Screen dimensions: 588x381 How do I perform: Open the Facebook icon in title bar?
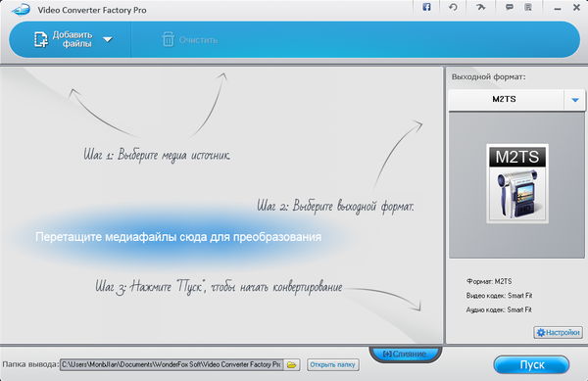click(x=426, y=7)
